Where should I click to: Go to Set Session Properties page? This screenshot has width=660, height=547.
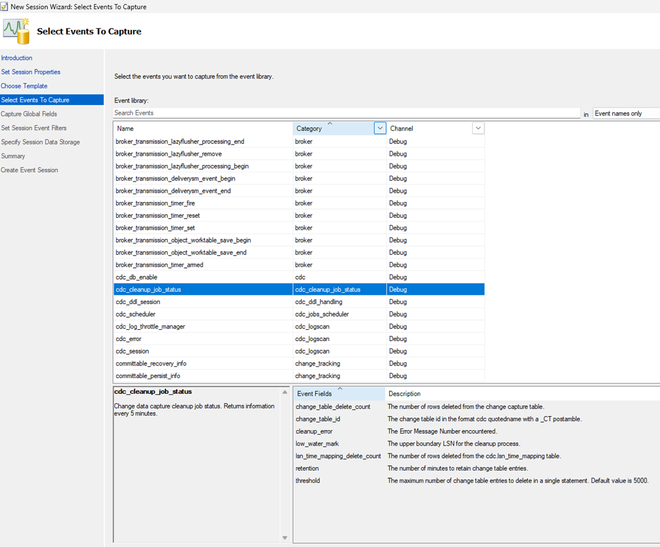click(31, 72)
